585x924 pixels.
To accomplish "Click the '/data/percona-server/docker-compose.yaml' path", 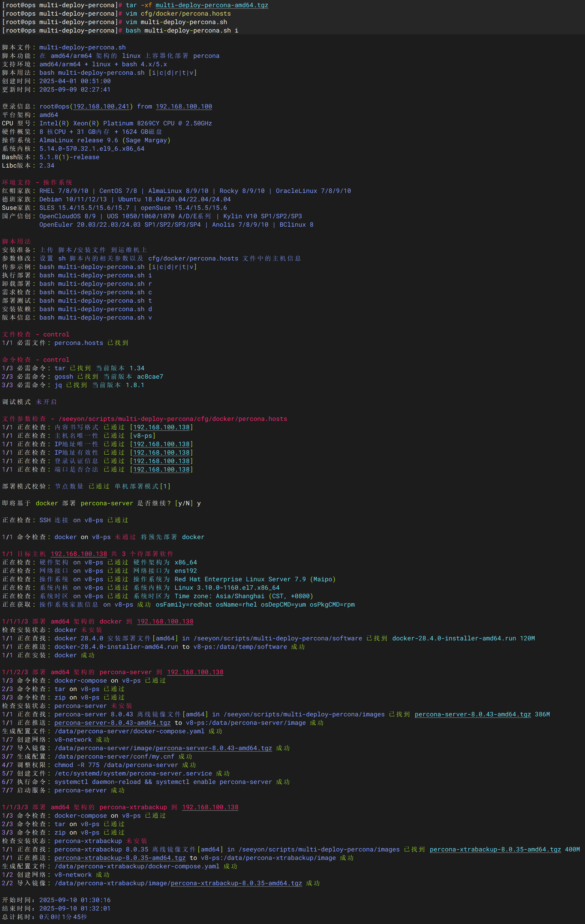I will click(x=130, y=731).
